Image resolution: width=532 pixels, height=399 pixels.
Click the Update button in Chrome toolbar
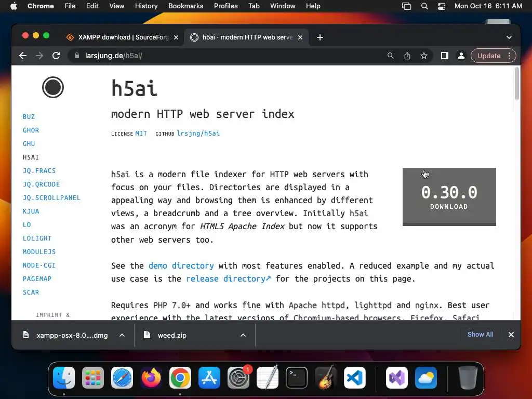point(489,56)
